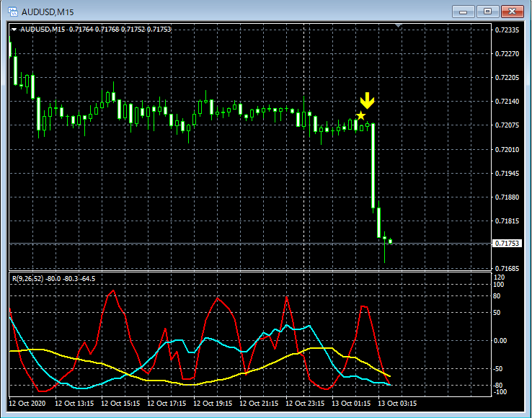
Task: Expand the chart dropdown triangle beside AUDUSD,M15 label
Action: [x=14, y=30]
